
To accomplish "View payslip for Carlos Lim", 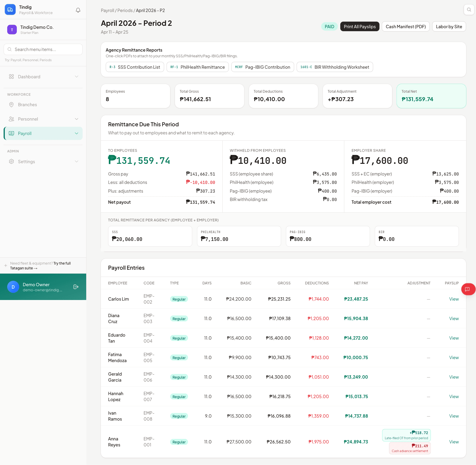I will tap(454, 299).
